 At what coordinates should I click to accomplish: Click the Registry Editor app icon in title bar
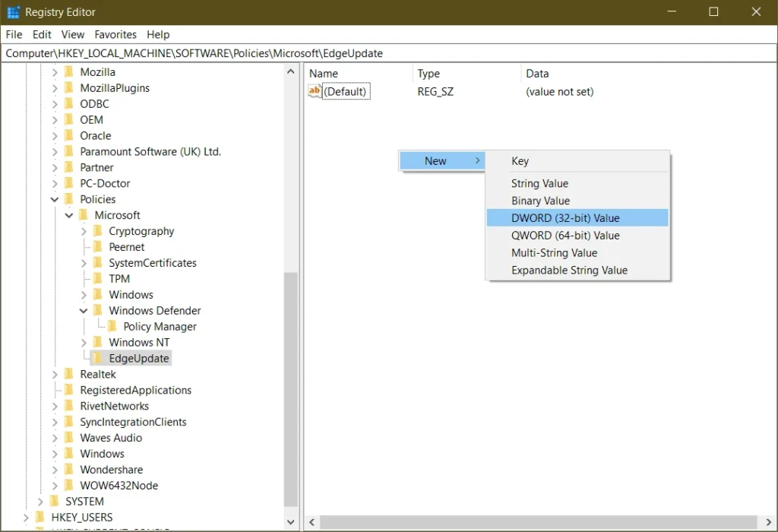[13, 12]
